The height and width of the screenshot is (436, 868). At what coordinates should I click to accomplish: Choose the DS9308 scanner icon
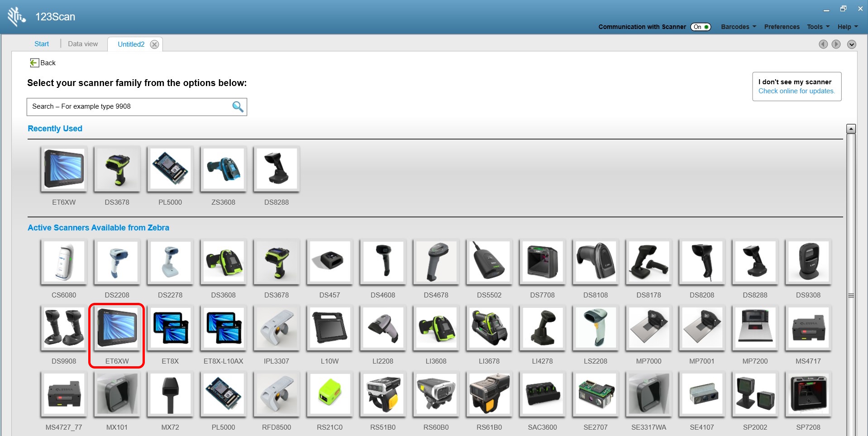click(808, 262)
